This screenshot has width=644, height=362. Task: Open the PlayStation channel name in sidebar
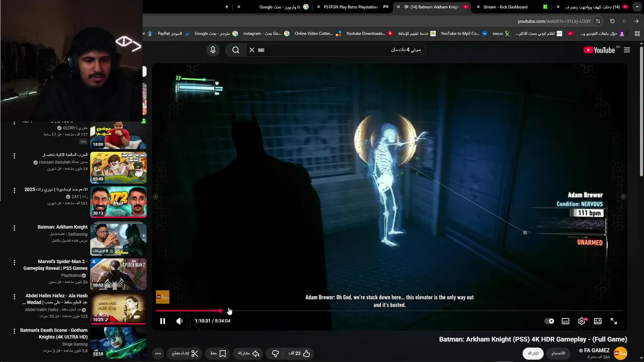[x=72, y=276]
